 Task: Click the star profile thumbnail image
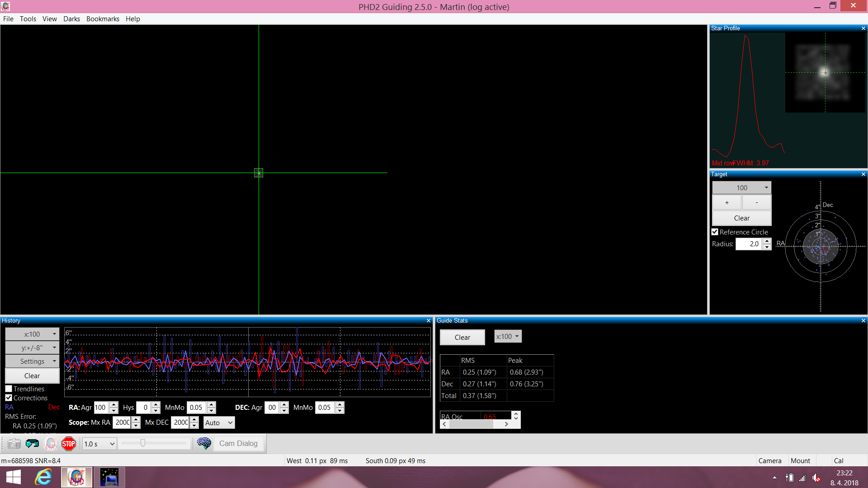tap(825, 72)
